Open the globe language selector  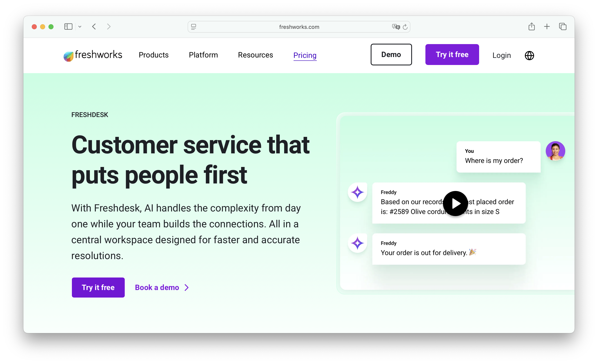coord(529,56)
